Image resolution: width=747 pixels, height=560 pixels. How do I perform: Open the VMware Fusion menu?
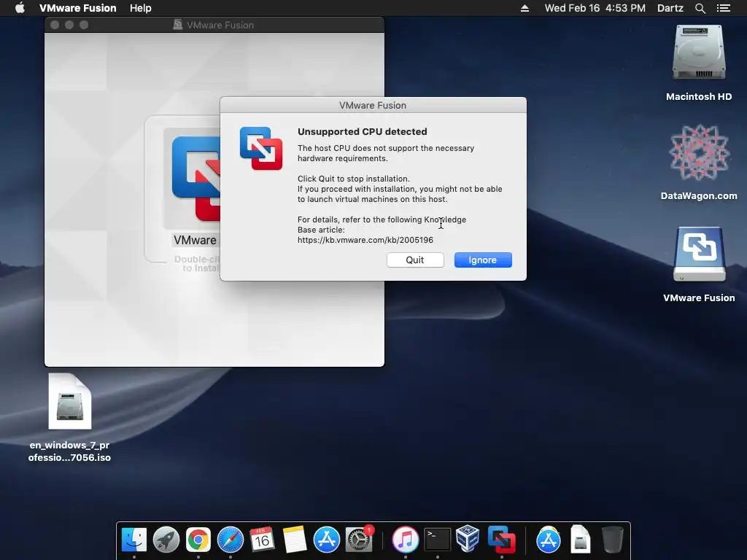click(x=77, y=8)
